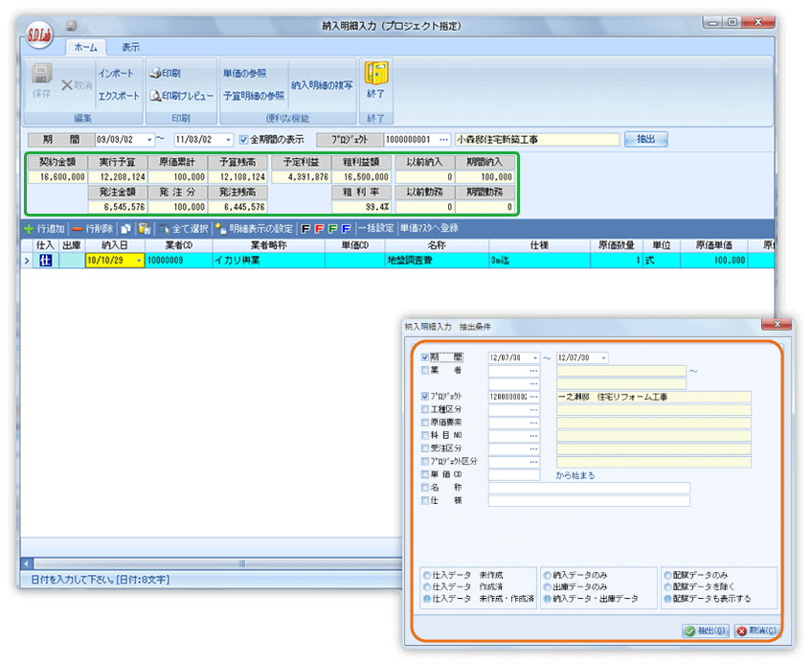Click ellipsis lookup for 工種区分 field
Image resolution: width=812 pixels, height=665 pixels.
[534, 410]
